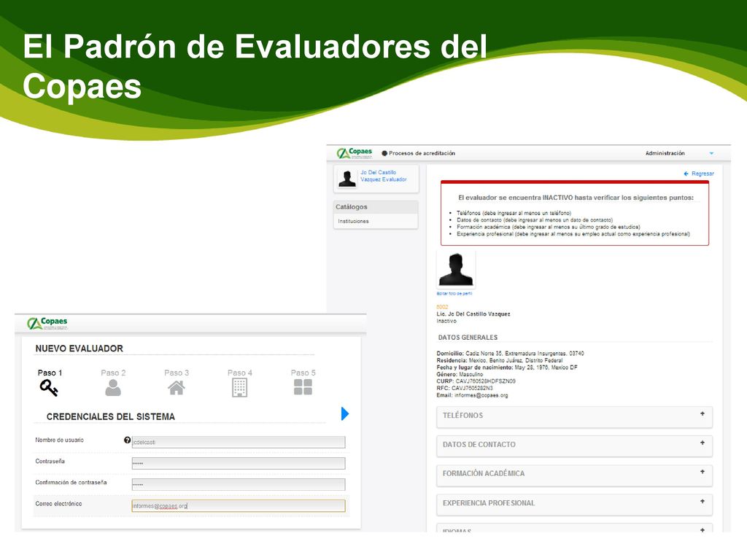Screen dimensions: 747x560
Task: Select the Paso 5 grid icon
Action: (303, 387)
